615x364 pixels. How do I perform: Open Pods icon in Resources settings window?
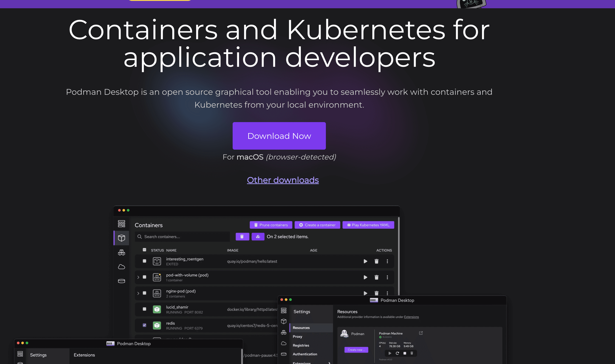tap(283, 332)
